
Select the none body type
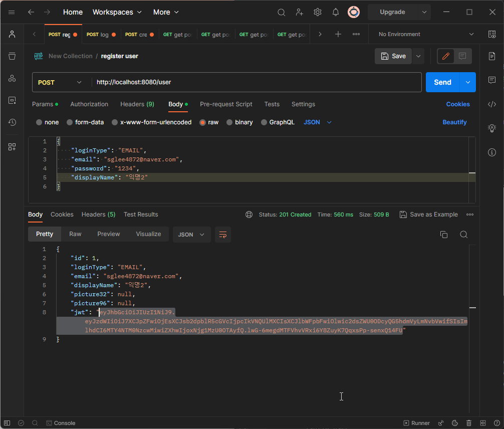point(47,122)
